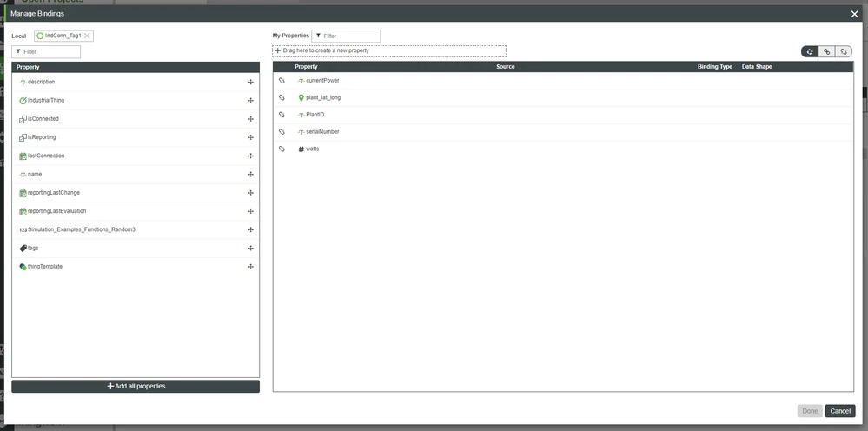Click the move handle for isConnected property
Image resolution: width=868 pixels, height=431 pixels.
251,119
